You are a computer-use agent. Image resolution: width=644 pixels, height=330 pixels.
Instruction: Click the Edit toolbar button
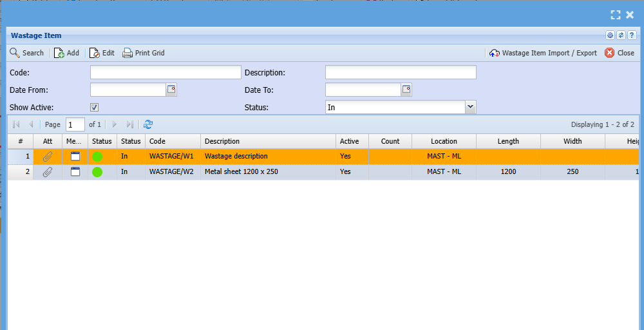[x=102, y=53]
